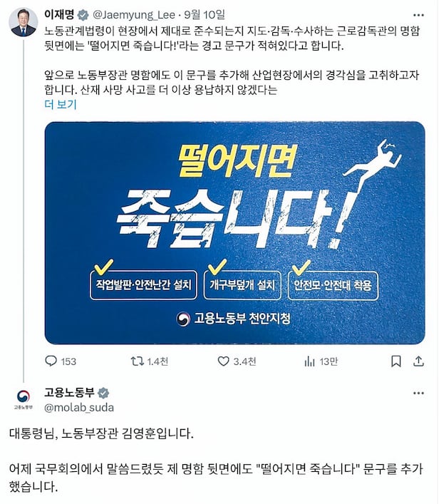The width and height of the screenshot is (439, 504).
Task: Click the 고용노동부 display name
Action: (69, 392)
